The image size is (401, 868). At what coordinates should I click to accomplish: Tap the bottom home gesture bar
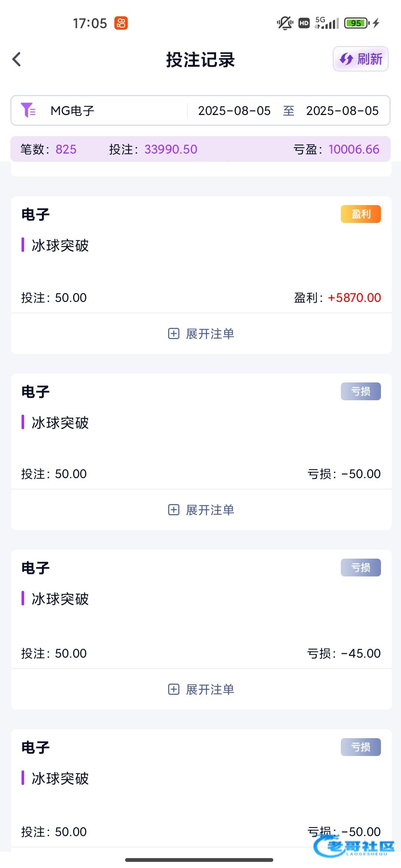[x=199, y=860]
